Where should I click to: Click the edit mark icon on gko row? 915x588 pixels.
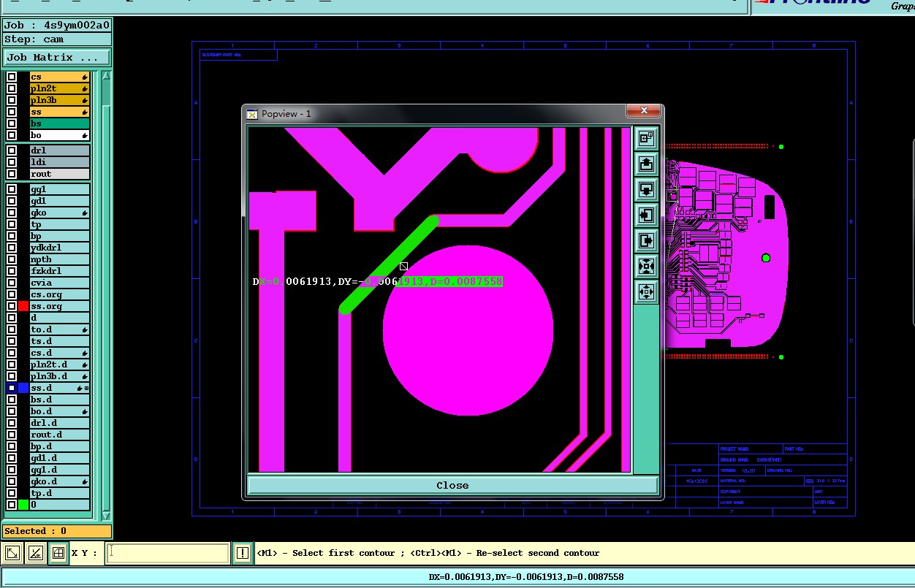(85, 213)
